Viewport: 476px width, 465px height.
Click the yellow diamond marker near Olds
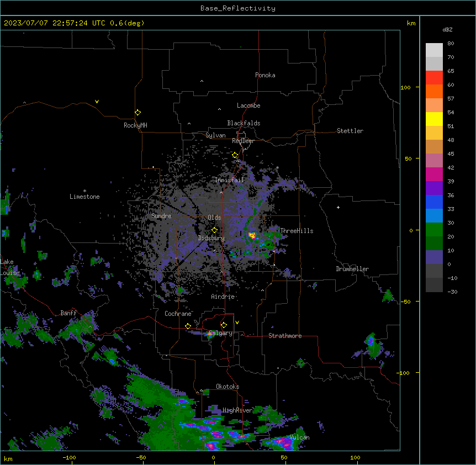[215, 230]
